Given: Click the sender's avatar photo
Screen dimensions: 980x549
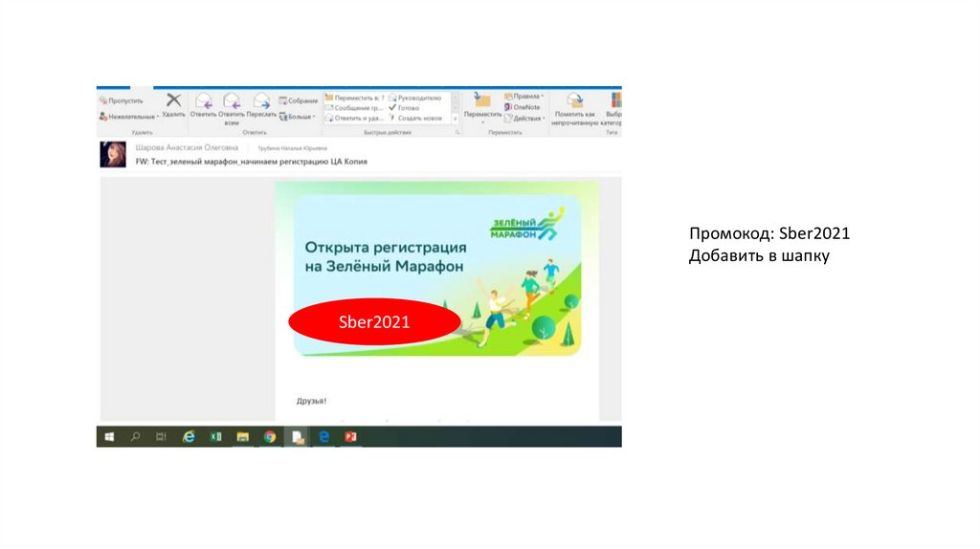Looking at the screenshot, I should tap(113, 154).
